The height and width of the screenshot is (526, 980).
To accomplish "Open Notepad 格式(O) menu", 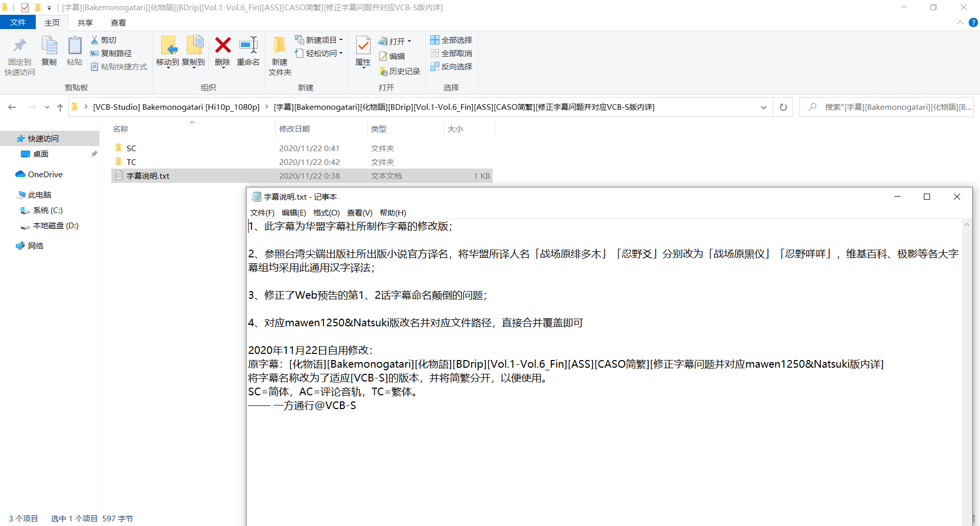I will click(326, 212).
